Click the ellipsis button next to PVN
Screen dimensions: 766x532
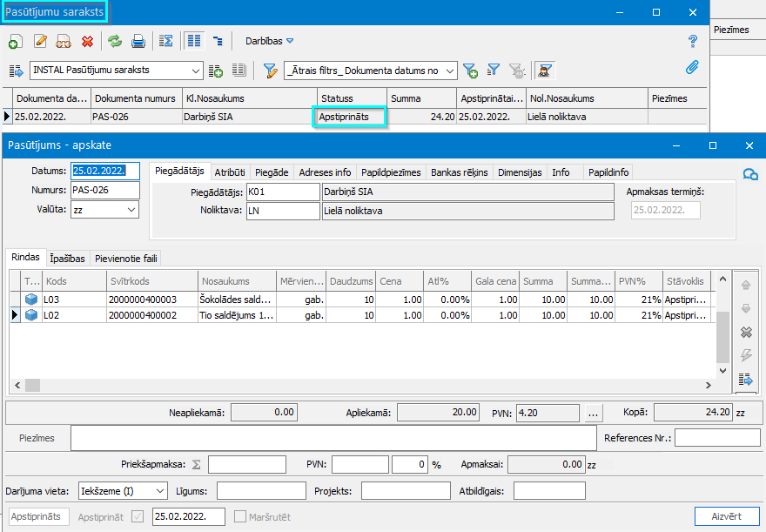pyautogui.click(x=593, y=412)
